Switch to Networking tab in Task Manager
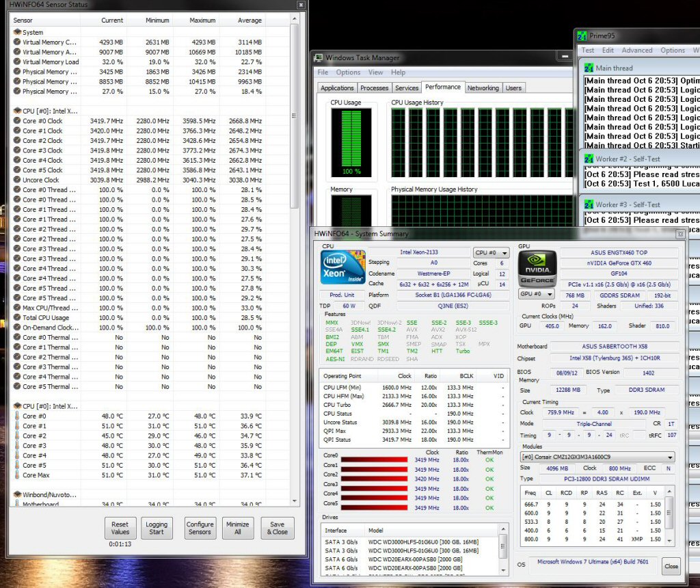 tap(483, 88)
